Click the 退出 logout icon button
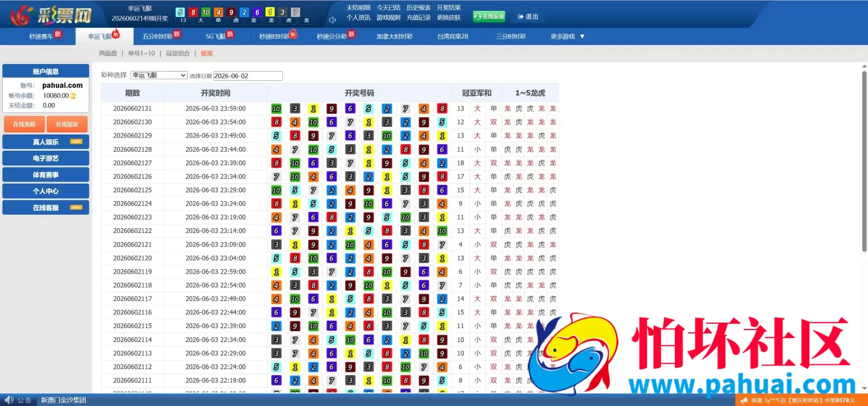This screenshot has width=868, height=406. (528, 17)
